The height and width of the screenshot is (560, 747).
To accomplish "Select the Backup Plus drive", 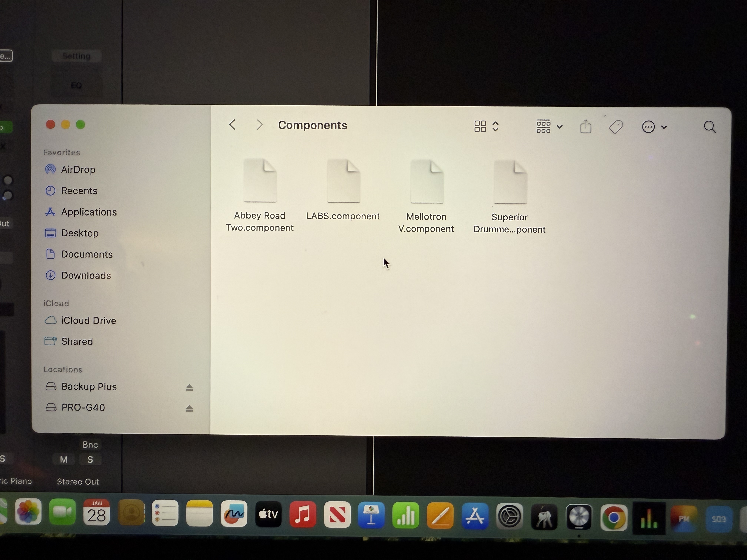I will click(x=89, y=386).
